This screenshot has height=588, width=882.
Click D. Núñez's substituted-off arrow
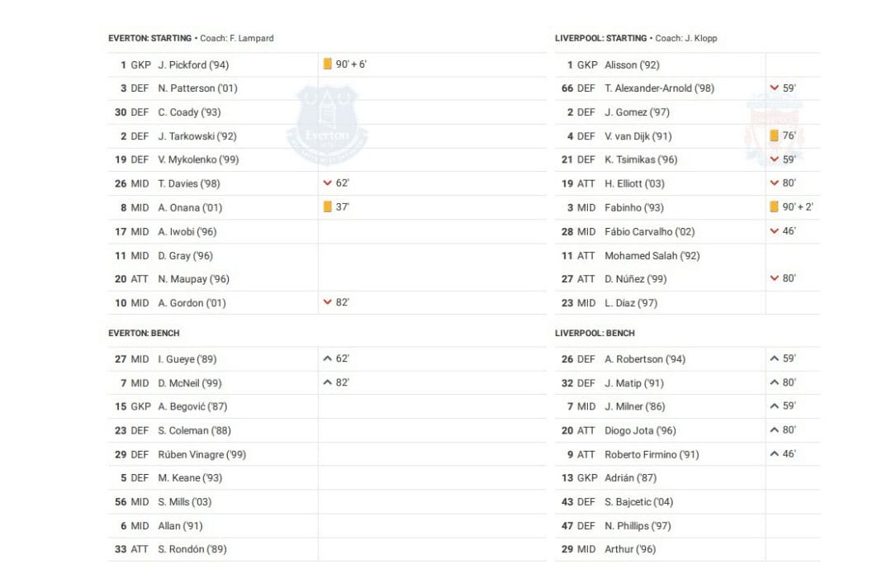[x=774, y=279]
